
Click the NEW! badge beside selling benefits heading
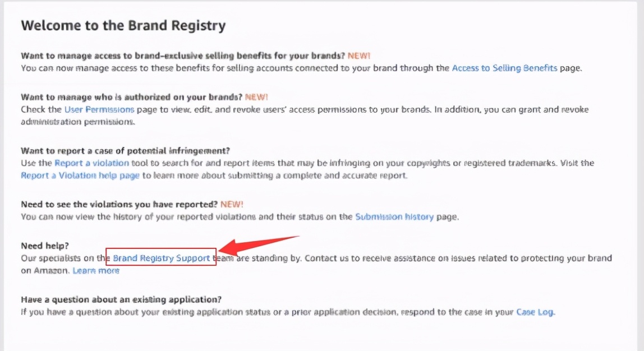point(359,56)
